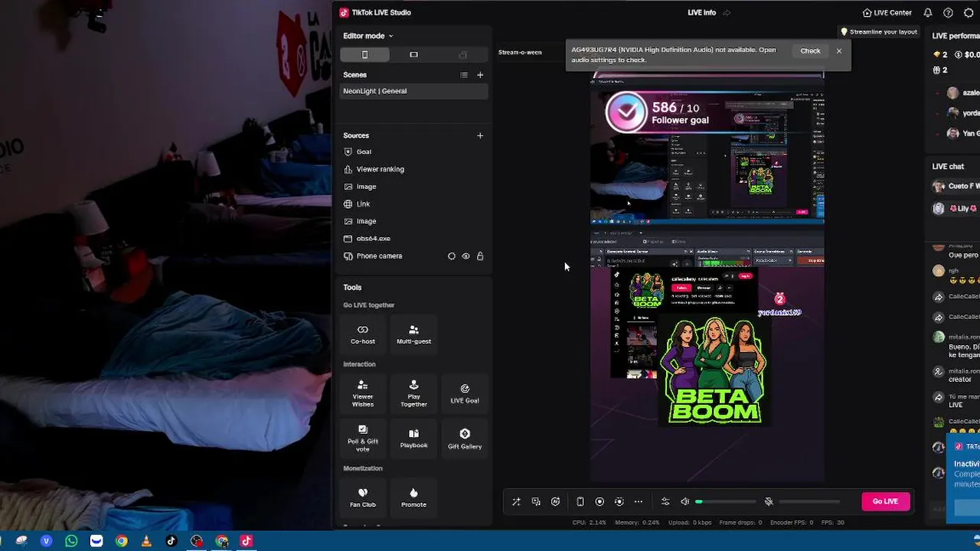Image resolution: width=980 pixels, height=551 pixels.
Task: Open LIVE Info
Action: 702,13
